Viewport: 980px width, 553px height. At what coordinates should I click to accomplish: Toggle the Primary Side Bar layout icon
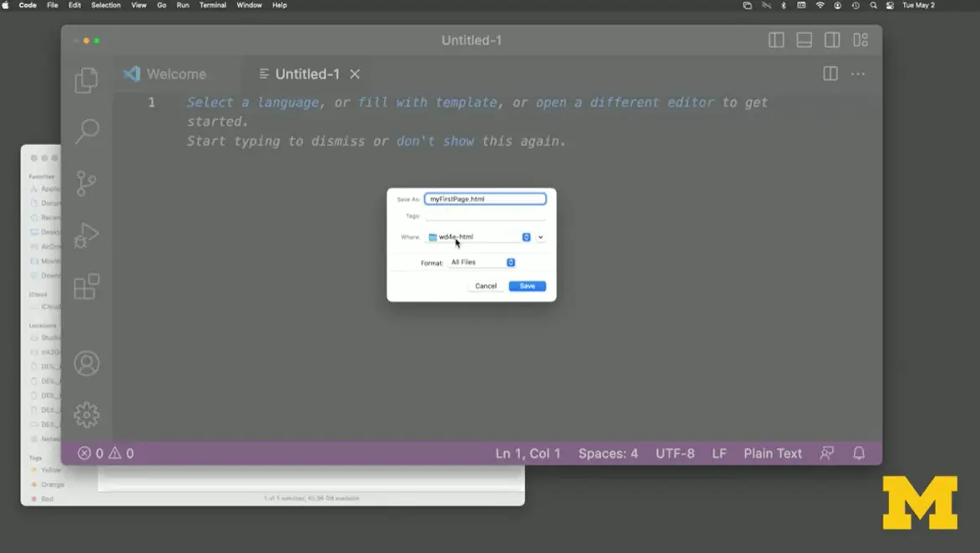coord(775,39)
